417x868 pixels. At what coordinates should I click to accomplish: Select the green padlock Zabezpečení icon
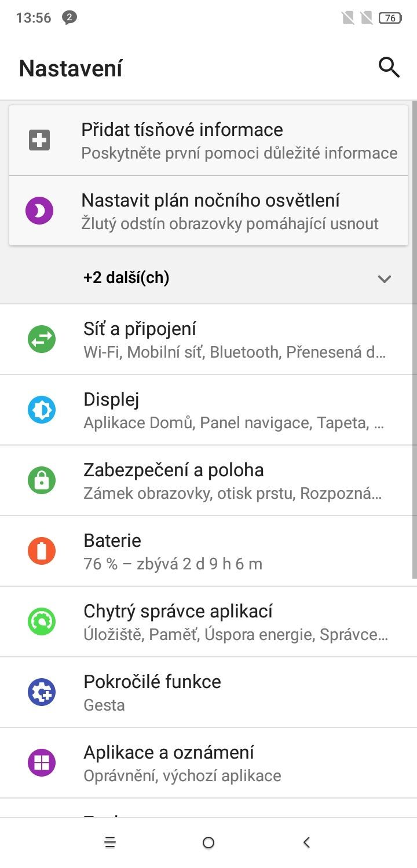[41, 480]
